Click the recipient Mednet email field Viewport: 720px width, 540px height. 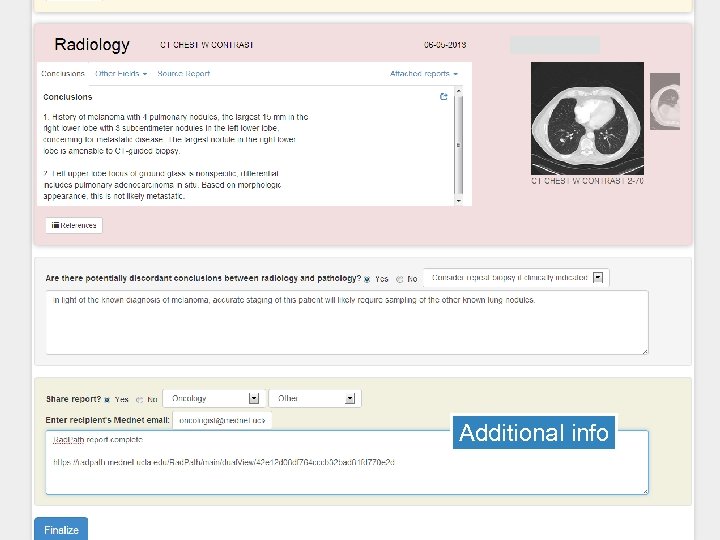(222, 420)
